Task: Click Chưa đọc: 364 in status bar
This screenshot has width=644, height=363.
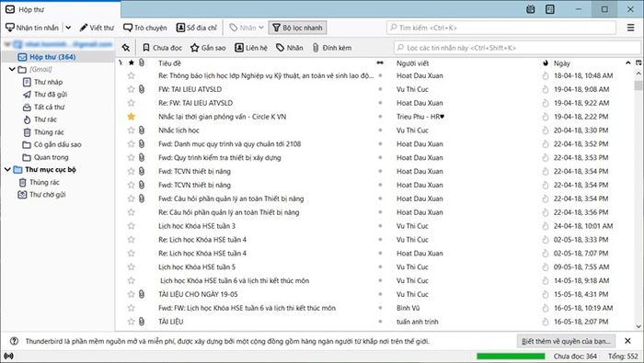Action: tap(575, 356)
